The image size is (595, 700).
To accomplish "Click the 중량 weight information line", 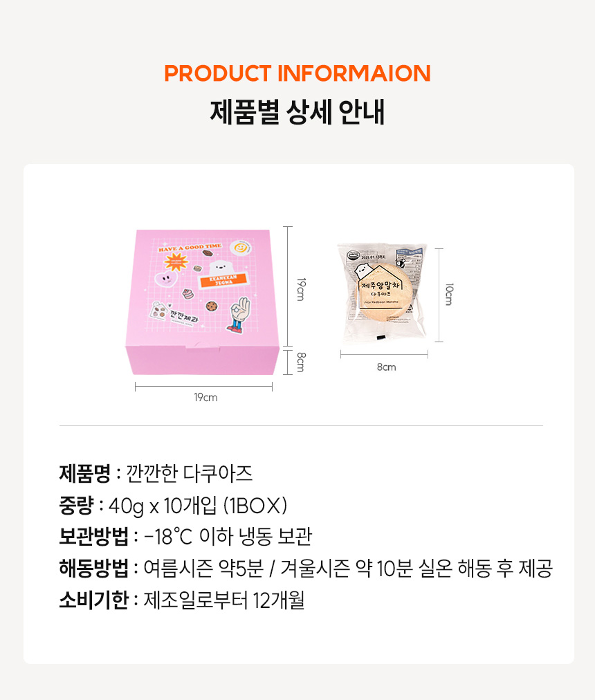I will coord(174,506).
